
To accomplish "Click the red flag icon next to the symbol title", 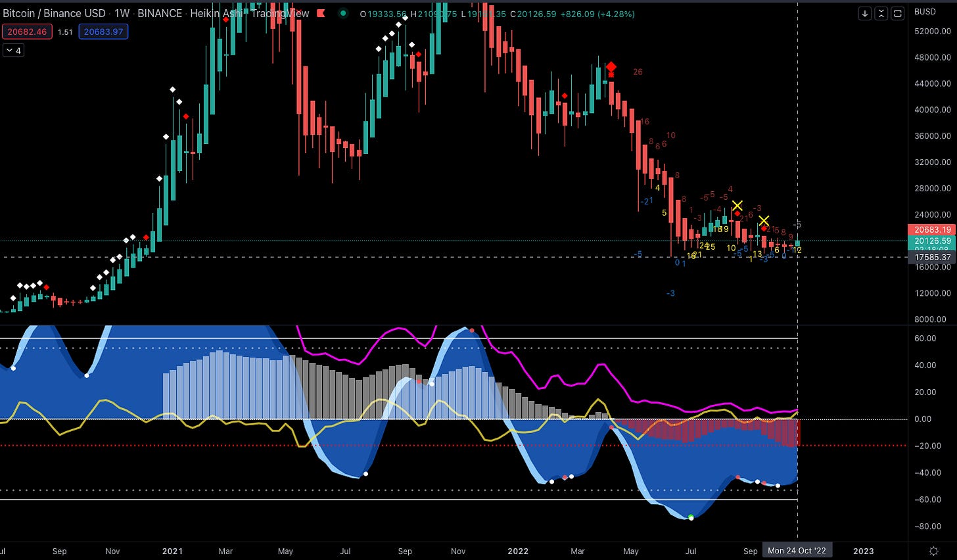I will [x=321, y=13].
